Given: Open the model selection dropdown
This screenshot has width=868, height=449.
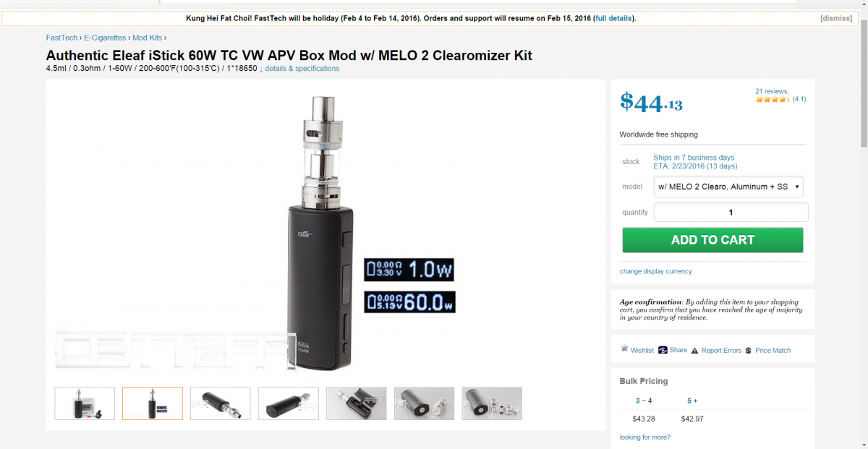Looking at the screenshot, I should [728, 187].
